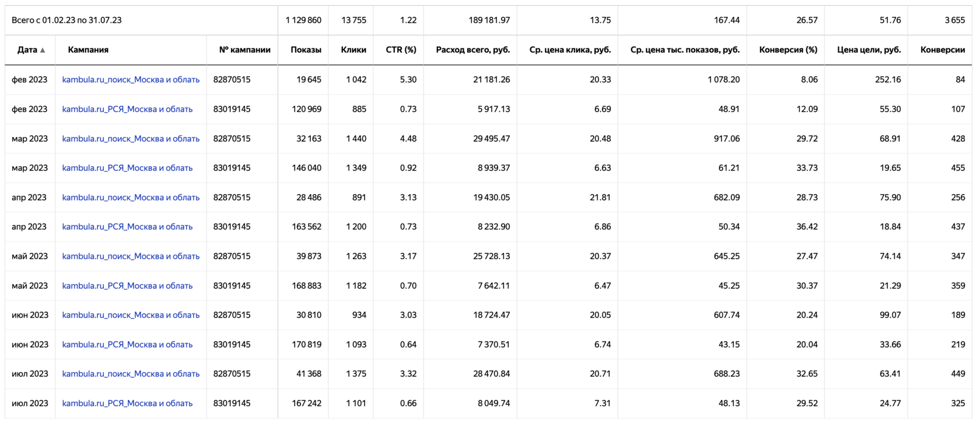
Task: Click the Конверсии column header
Action: 942,50
